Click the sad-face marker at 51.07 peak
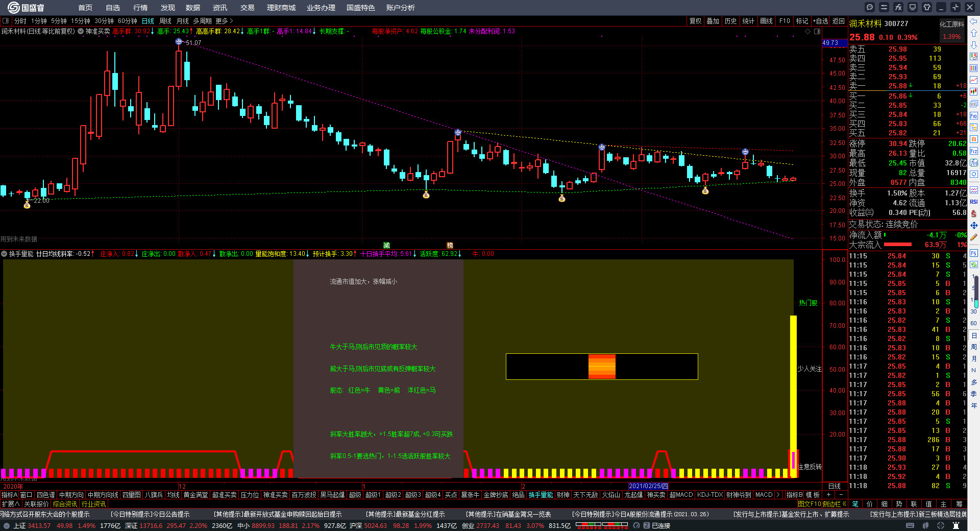The height and width of the screenshot is (531, 980). coord(179,41)
